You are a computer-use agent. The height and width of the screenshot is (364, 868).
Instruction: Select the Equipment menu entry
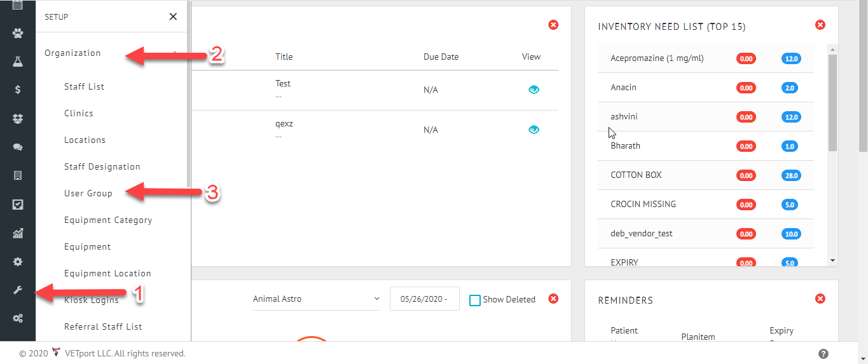tap(88, 246)
